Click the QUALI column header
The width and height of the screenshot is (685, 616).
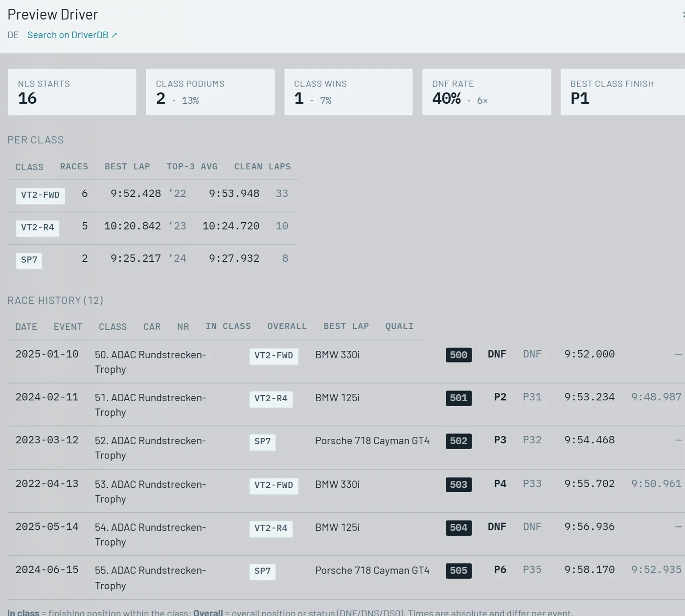pos(399,326)
